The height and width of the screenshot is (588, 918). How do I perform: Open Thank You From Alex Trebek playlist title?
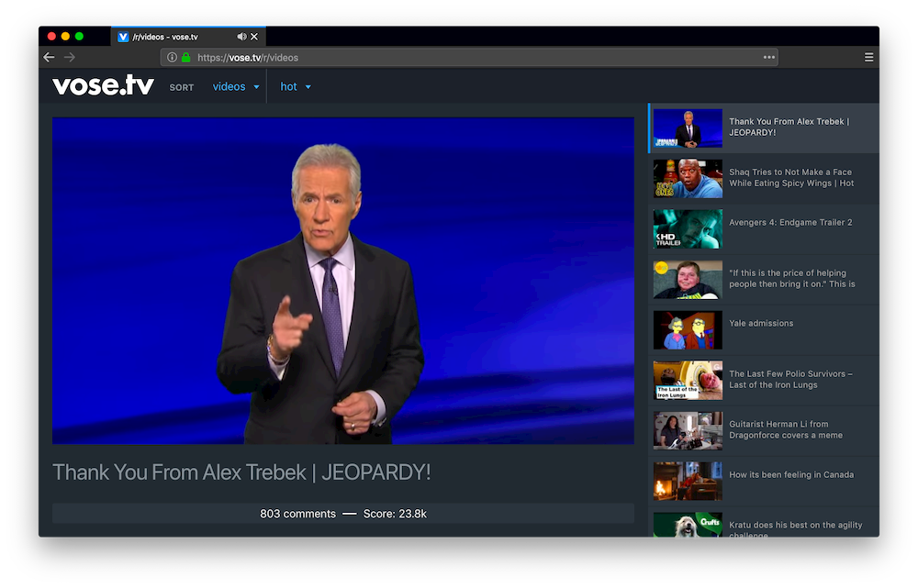coord(789,127)
